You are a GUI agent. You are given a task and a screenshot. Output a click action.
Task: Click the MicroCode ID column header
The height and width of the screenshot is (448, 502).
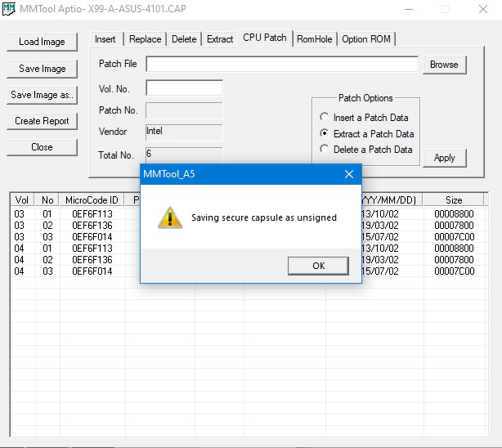pyautogui.click(x=92, y=200)
